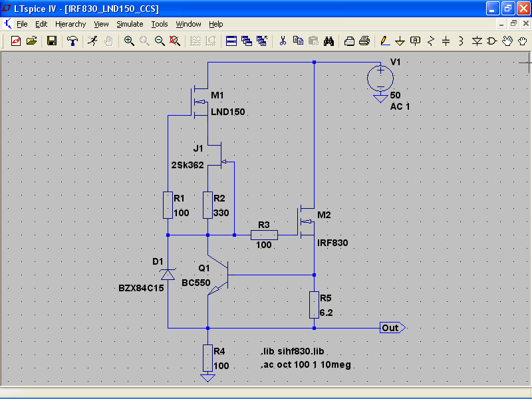Click the LTspice document icon in menu bar

tap(7, 24)
